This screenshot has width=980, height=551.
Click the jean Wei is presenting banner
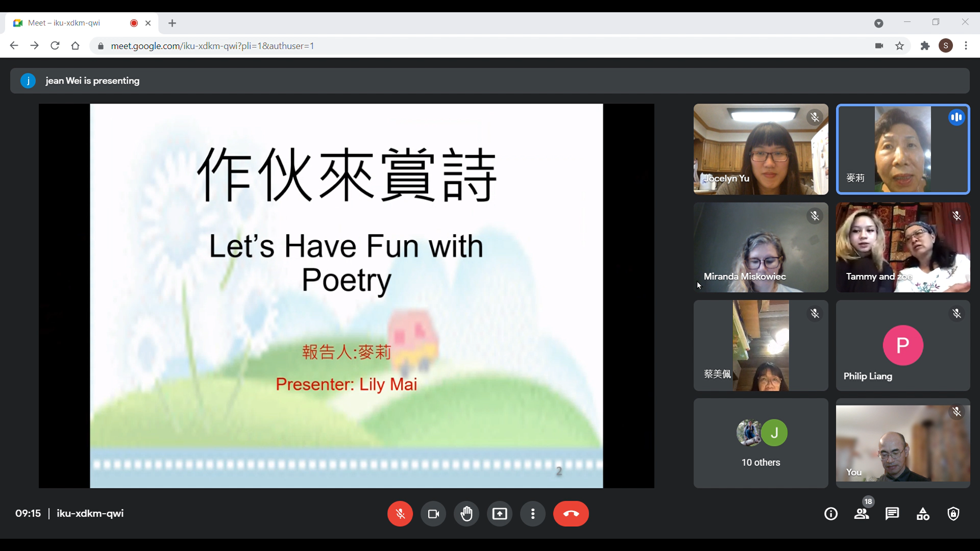point(92,81)
